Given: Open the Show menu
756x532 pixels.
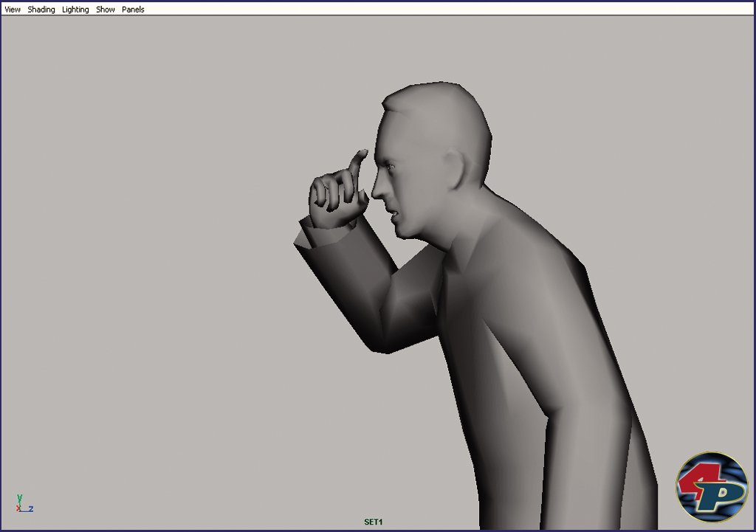Looking at the screenshot, I should (x=106, y=10).
